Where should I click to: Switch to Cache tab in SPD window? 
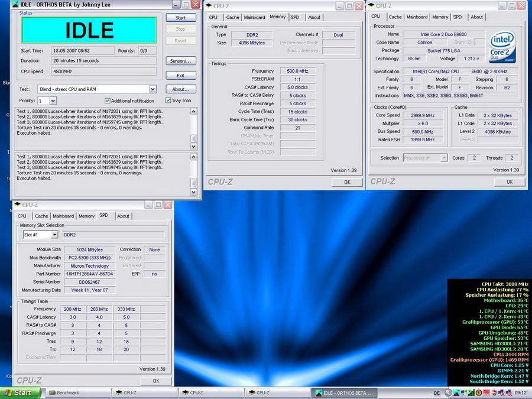pos(41,216)
